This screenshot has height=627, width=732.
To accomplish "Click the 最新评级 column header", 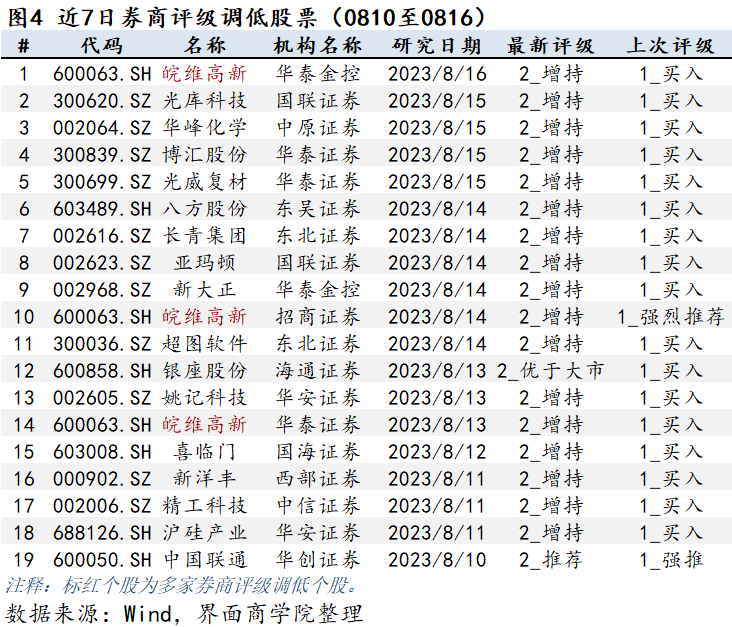I will pos(551,46).
